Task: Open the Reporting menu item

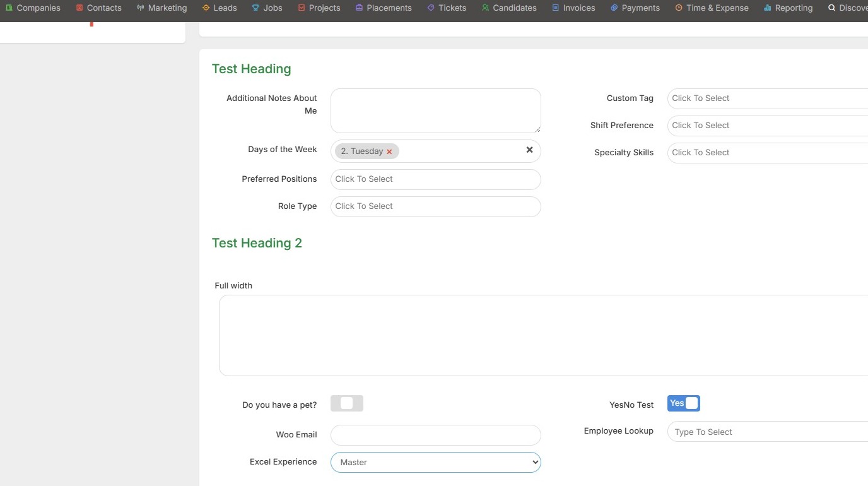Action: (x=788, y=8)
